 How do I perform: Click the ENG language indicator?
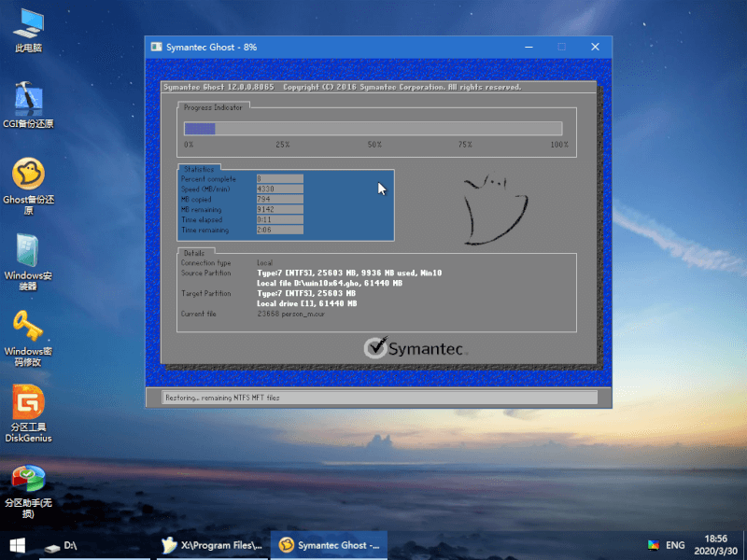tap(675, 545)
